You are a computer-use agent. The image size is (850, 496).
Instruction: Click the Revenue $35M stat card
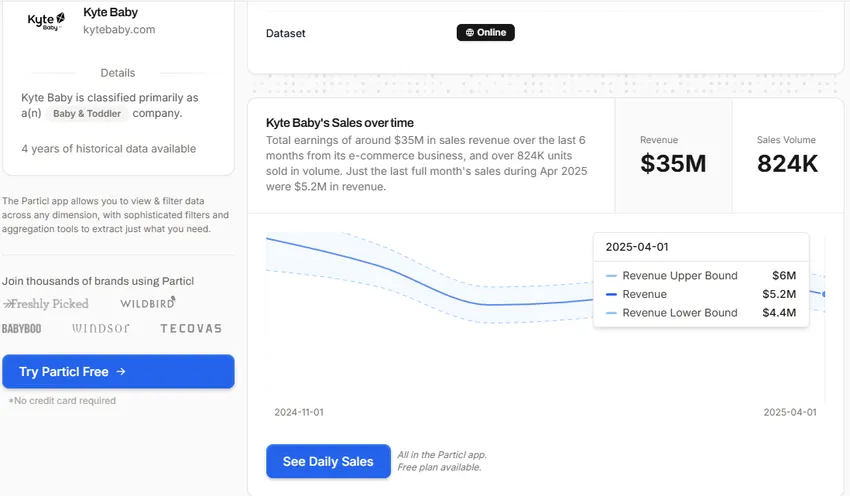(x=673, y=155)
